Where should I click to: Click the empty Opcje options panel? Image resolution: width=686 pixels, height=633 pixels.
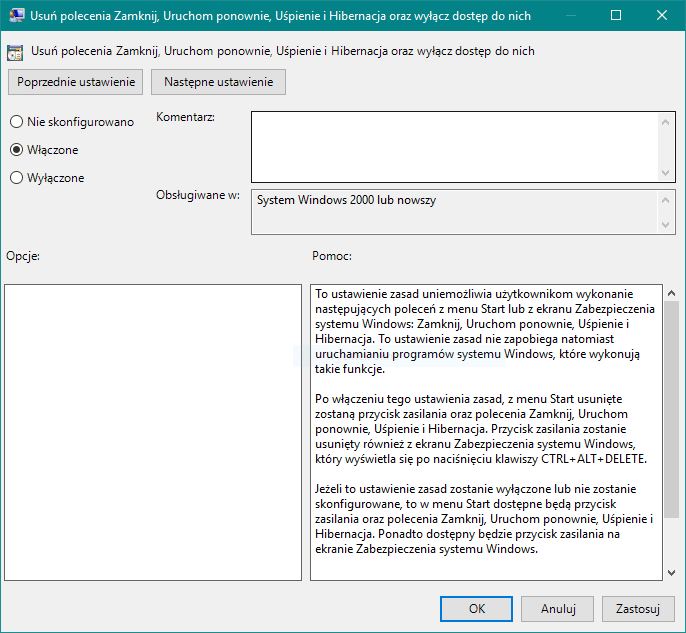coord(153,433)
